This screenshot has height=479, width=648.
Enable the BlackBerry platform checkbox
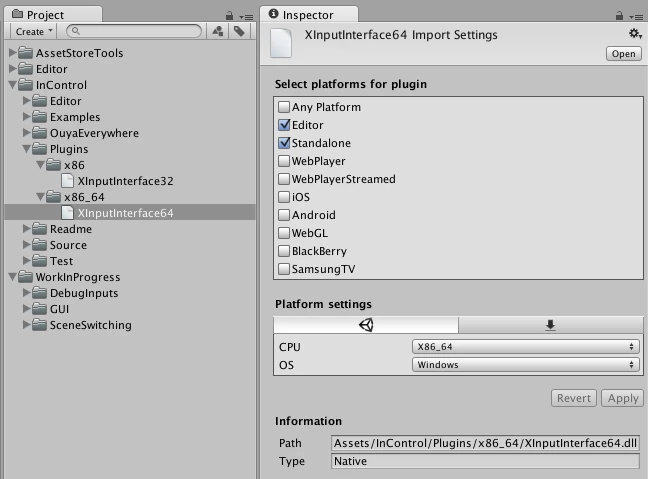pos(284,251)
